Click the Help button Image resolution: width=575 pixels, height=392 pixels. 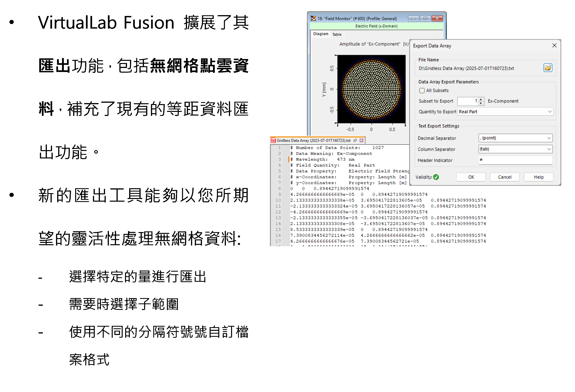pyautogui.click(x=538, y=177)
